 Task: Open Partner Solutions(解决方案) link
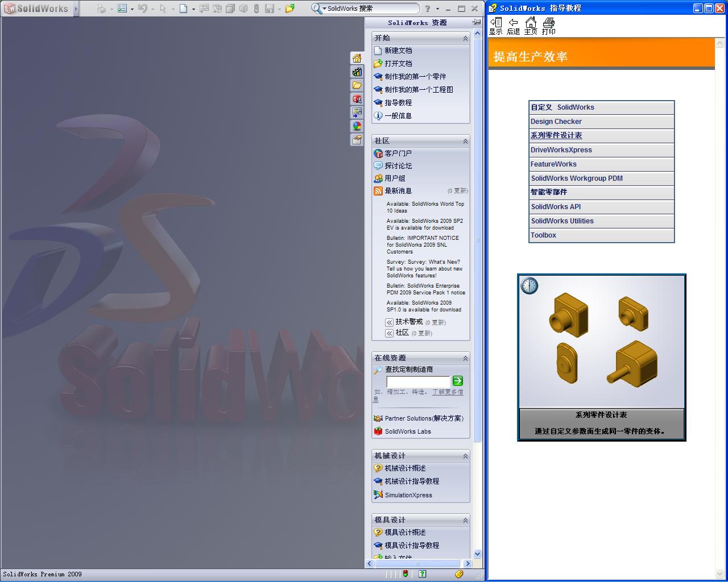click(x=424, y=418)
